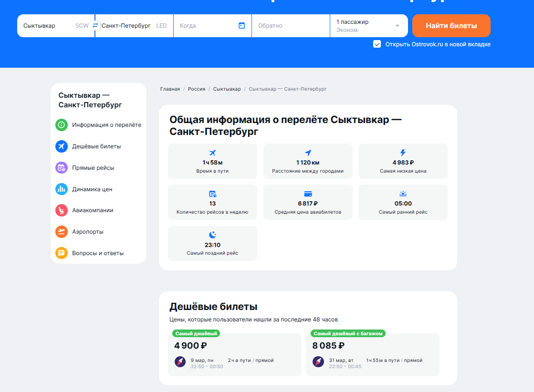
Task: Select the 8 085 ₽ ticket with baggage
Action: pos(372,354)
